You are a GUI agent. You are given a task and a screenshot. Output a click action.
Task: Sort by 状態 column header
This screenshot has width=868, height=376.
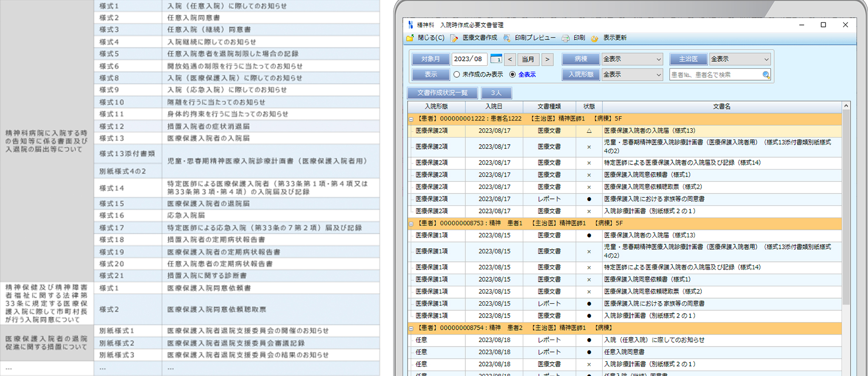click(x=589, y=107)
